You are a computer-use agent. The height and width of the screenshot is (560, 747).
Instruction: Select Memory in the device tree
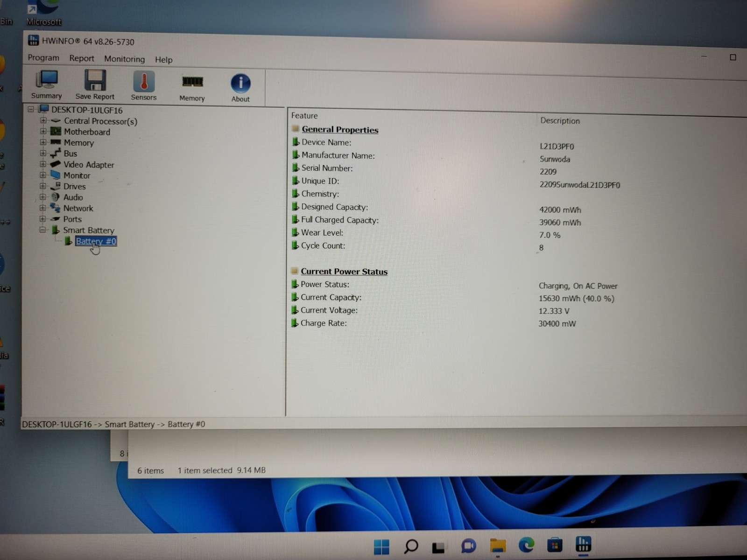click(78, 143)
